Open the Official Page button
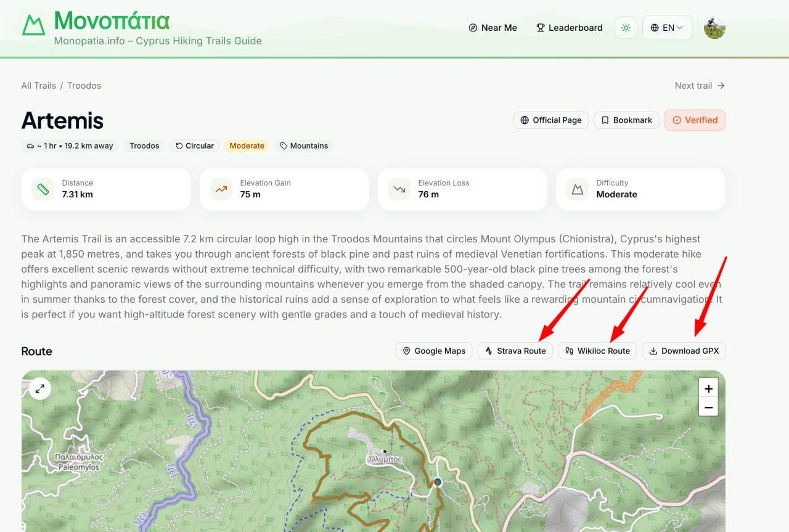The height and width of the screenshot is (532, 789). pos(551,120)
